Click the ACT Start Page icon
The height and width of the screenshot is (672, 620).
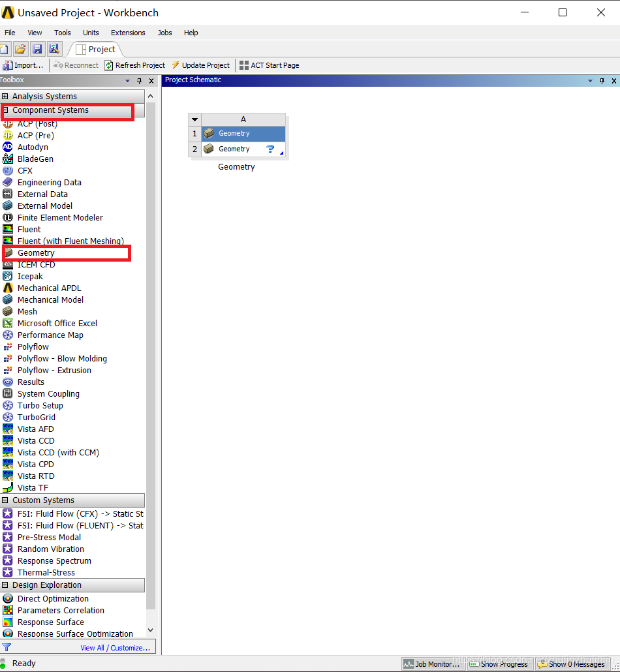[244, 65]
